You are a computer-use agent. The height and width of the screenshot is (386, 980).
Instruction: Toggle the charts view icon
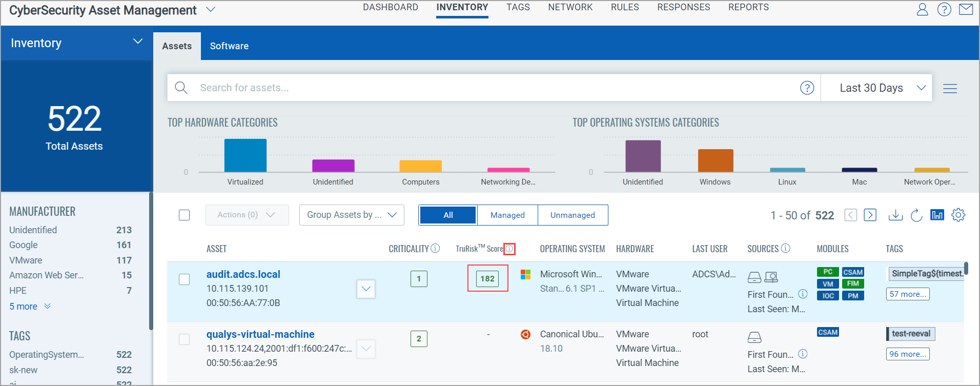tap(937, 215)
